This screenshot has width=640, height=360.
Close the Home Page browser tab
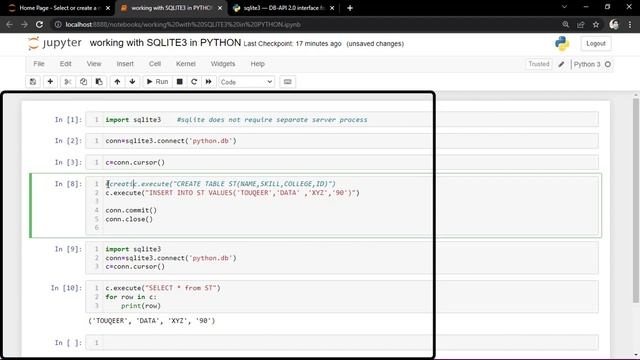pos(108,8)
